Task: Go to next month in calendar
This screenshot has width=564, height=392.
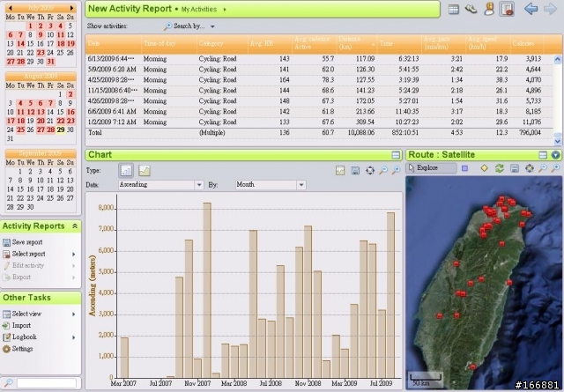Action: coord(71,8)
